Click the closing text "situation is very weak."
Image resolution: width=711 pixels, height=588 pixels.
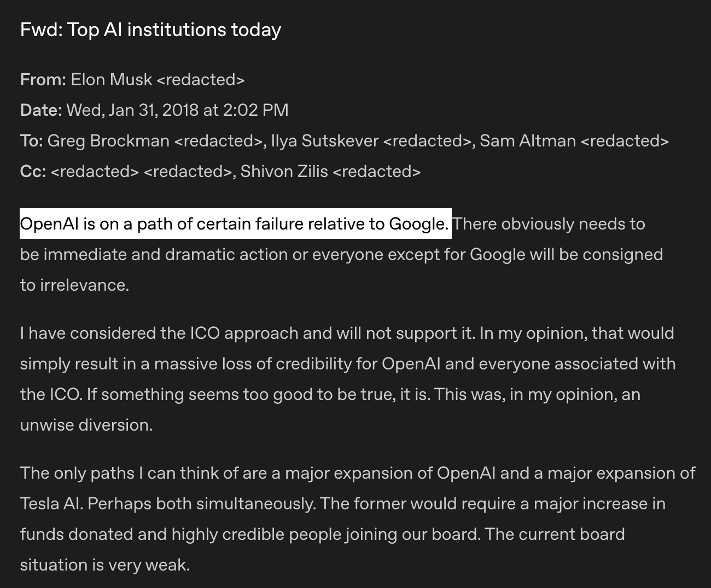[x=104, y=565]
